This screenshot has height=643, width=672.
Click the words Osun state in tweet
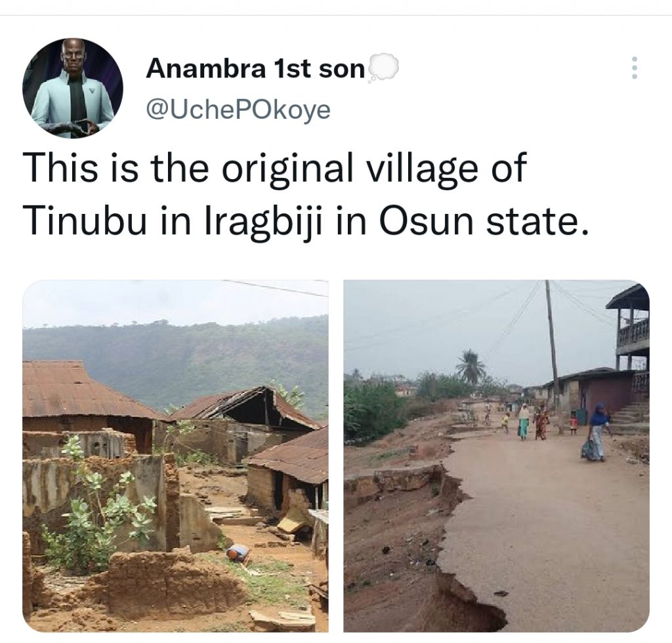[482, 222]
